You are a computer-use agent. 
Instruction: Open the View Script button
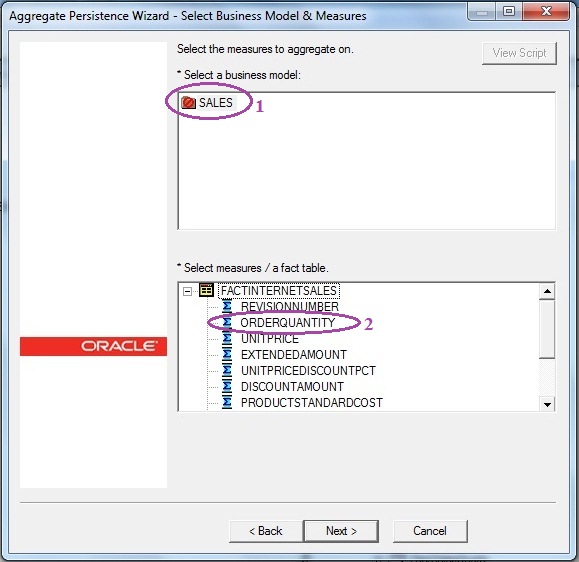(x=519, y=53)
